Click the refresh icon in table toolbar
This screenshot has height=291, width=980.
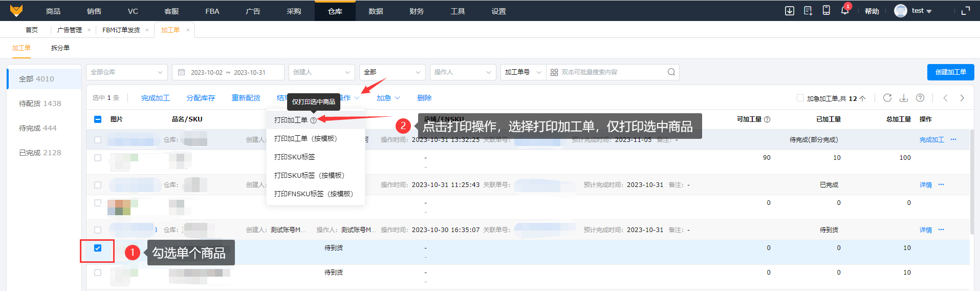tap(887, 97)
